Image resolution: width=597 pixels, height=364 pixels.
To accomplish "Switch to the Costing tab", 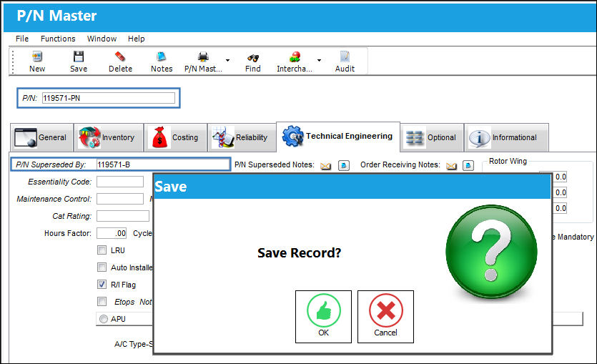I will coord(175,137).
